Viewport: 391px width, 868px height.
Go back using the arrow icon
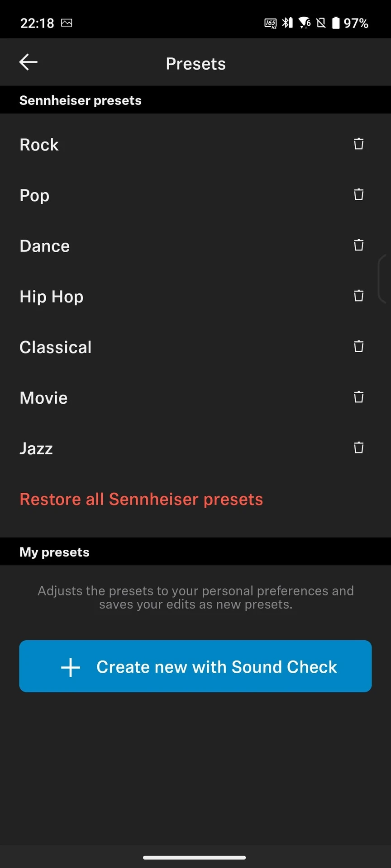coord(28,62)
